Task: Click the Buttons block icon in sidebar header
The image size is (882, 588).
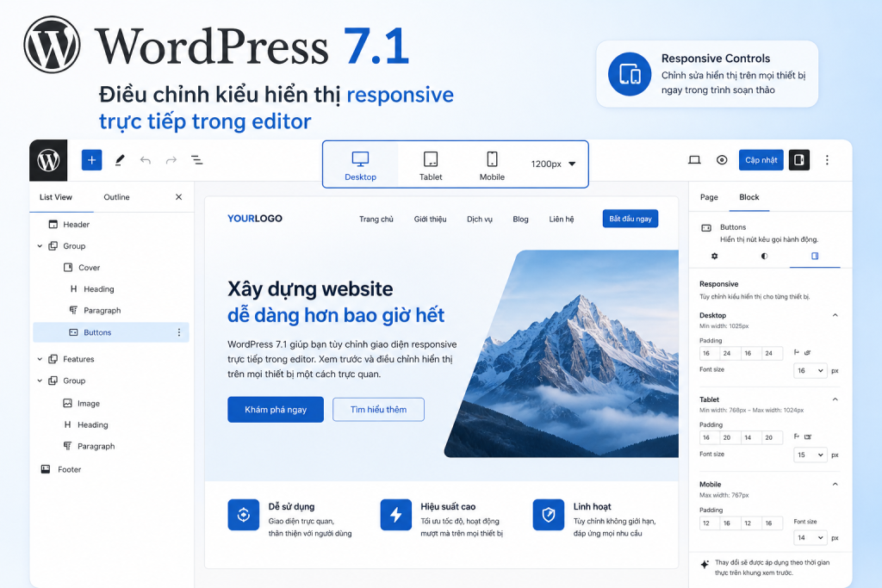Action: coord(706,227)
